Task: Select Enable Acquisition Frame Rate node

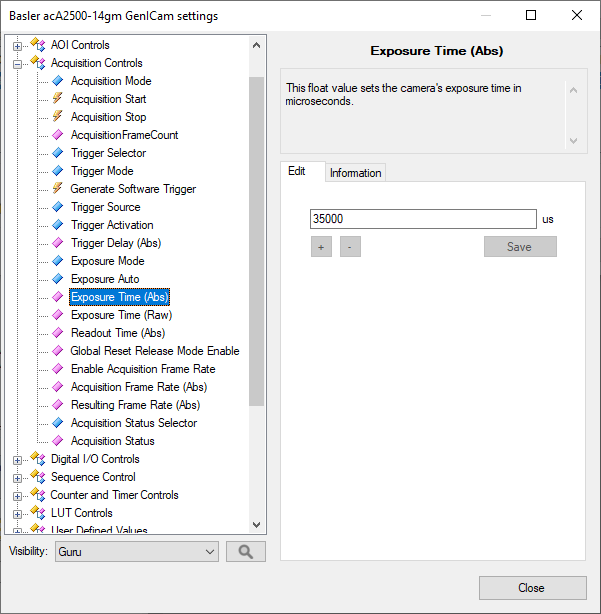Action: [x=142, y=369]
